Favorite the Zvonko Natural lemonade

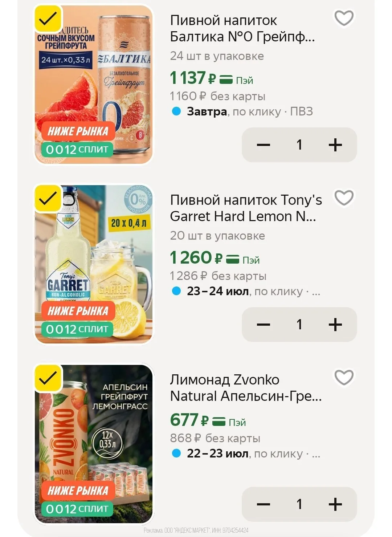click(x=344, y=378)
